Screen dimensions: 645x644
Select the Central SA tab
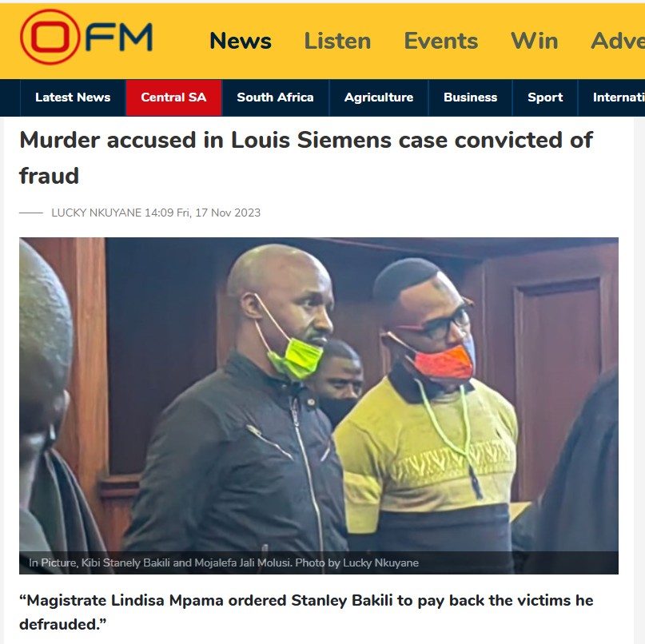(173, 97)
